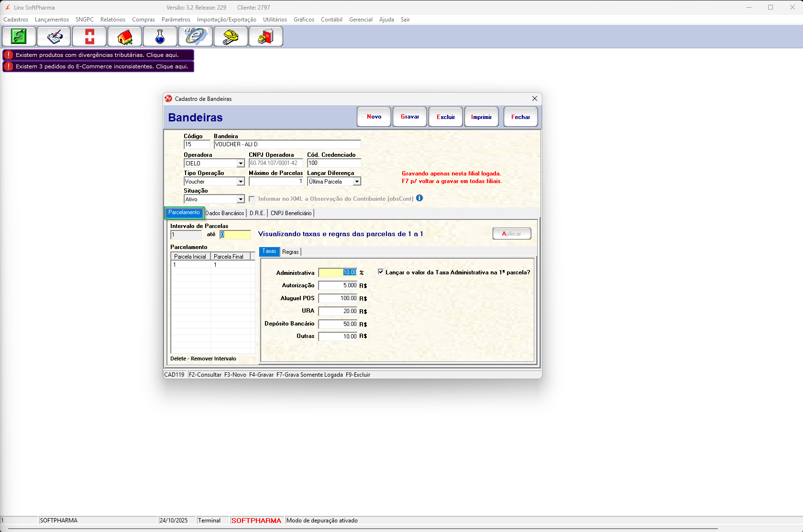Click the Aluguel POS fee field
The image size is (803, 532).
338,298
